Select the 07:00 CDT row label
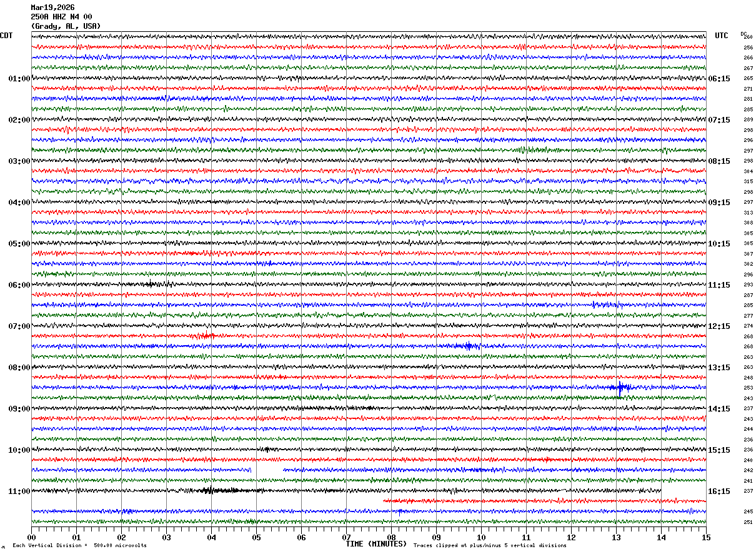 (19, 326)
